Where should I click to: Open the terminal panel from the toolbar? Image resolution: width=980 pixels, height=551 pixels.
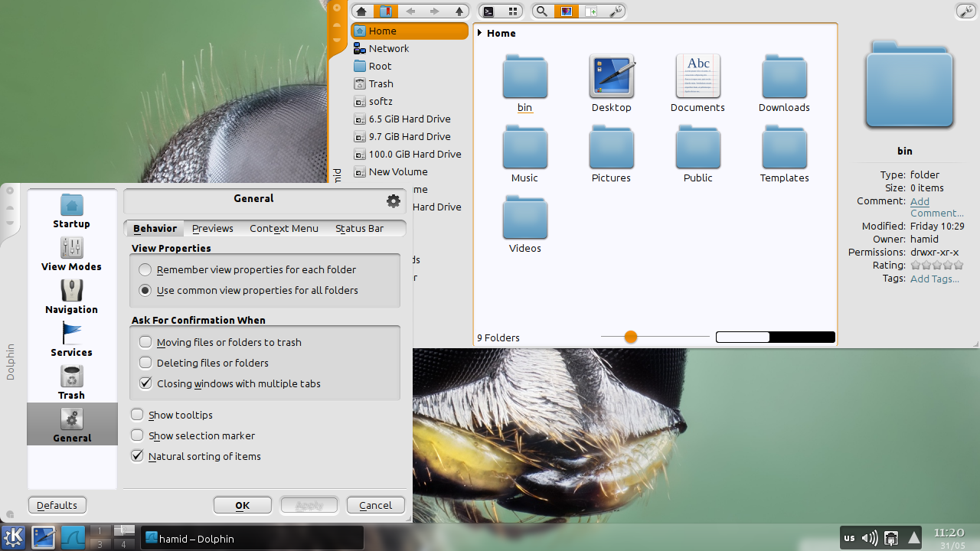(x=488, y=11)
